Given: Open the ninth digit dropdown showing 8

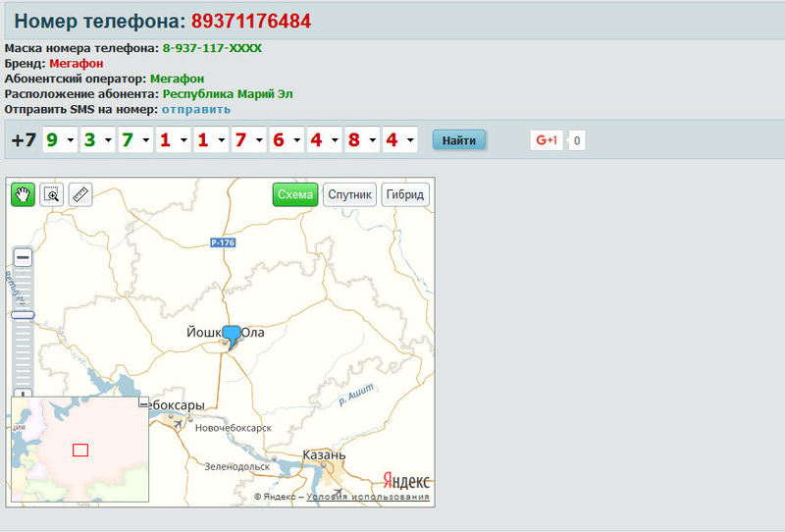Looking at the screenshot, I should [362, 139].
